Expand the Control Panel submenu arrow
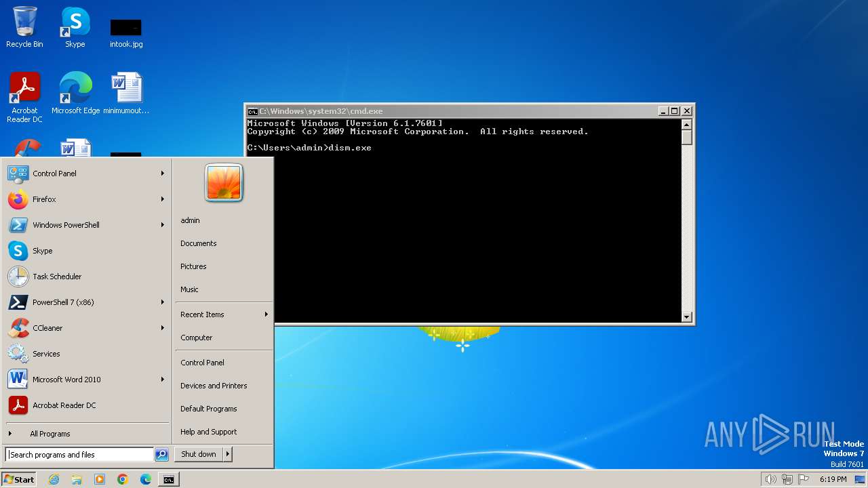This screenshot has width=868, height=488. pos(163,174)
